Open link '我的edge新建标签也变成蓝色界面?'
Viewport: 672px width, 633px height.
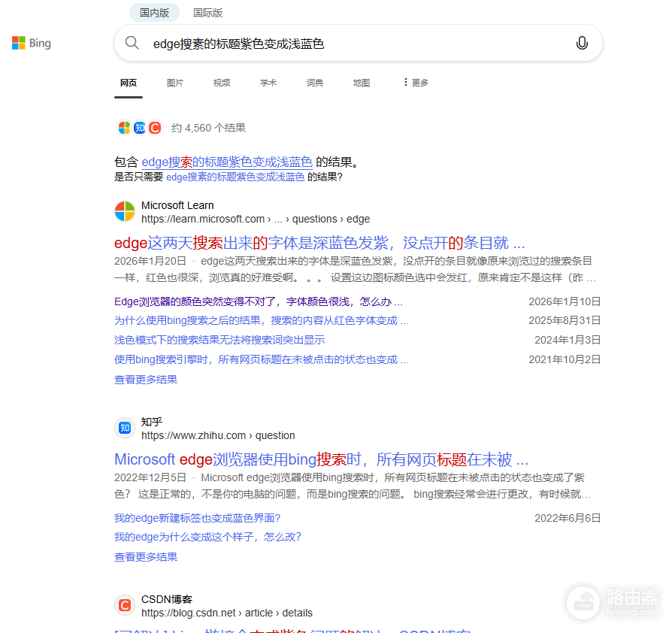tap(197, 518)
